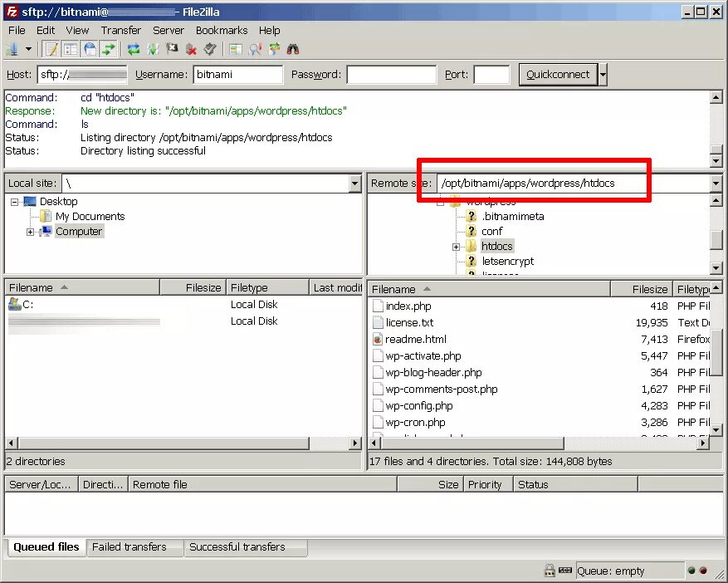Sort local files by Filetype column
The image size is (728, 583).
tap(267, 287)
